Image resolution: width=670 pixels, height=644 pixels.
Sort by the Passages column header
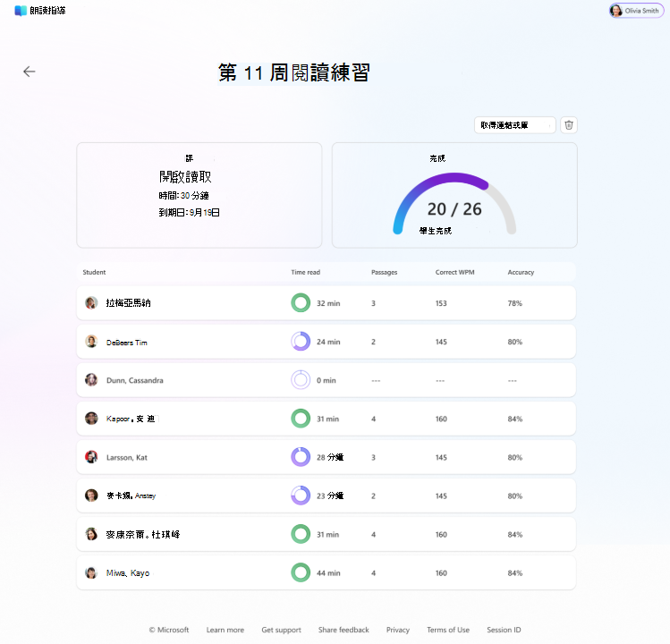384,272
